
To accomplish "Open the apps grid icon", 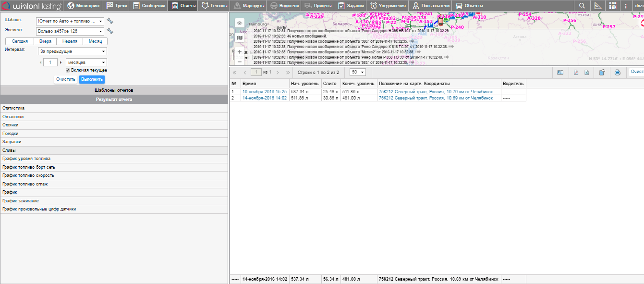I will tap(613, 6).
